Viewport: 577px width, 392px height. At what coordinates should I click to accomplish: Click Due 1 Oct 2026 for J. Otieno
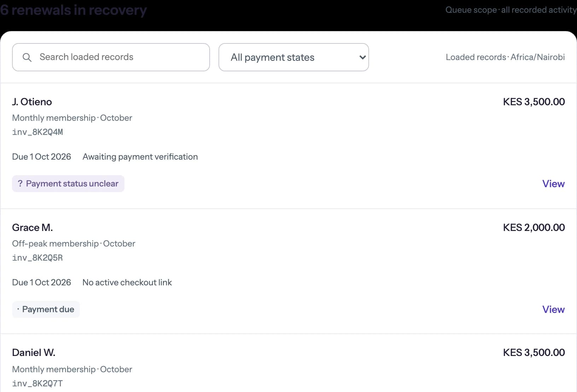[41, 157]
